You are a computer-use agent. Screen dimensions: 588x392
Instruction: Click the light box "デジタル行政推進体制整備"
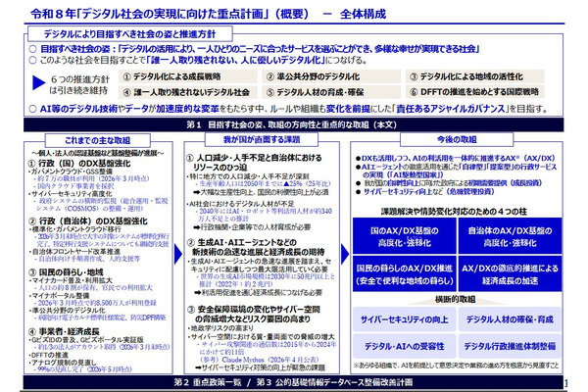(510, 346)
